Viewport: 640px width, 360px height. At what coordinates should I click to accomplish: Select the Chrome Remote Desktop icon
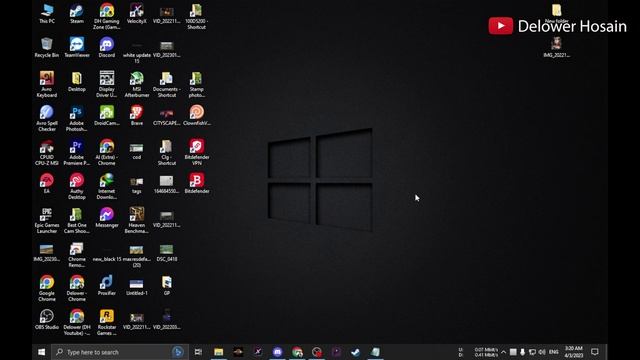(x=77, y=254)
